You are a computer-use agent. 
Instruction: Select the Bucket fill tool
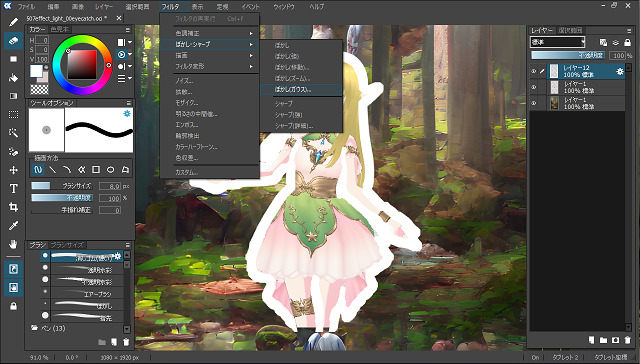point(13,78)
